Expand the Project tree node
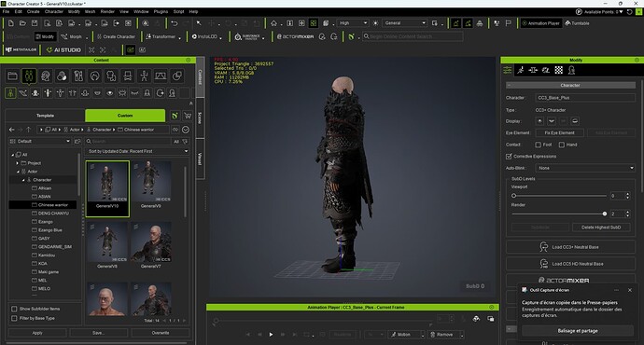This screenshot has width=644, height=345. tap(17, 163)
